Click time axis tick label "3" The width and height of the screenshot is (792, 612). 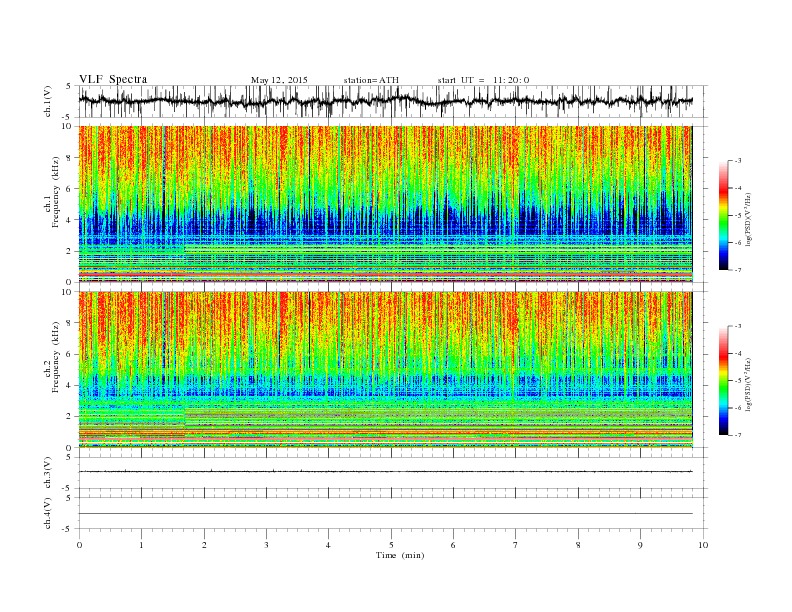(x=266, y=545)
